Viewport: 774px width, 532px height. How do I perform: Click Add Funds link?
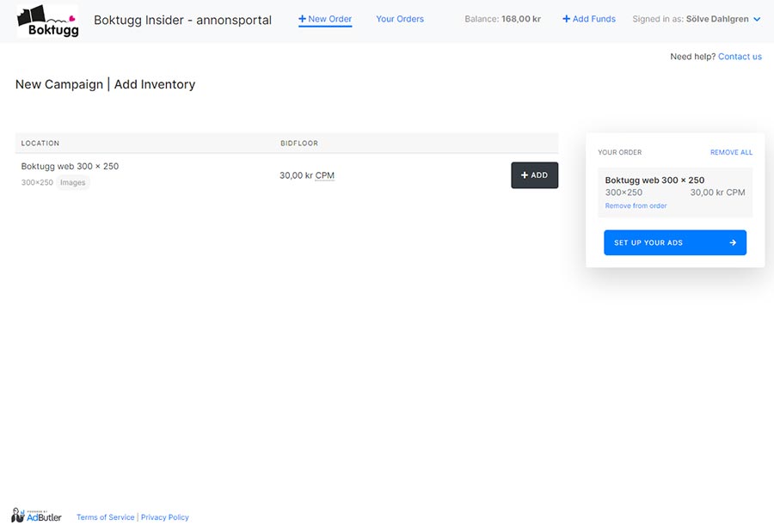click(x=589, y=19)
